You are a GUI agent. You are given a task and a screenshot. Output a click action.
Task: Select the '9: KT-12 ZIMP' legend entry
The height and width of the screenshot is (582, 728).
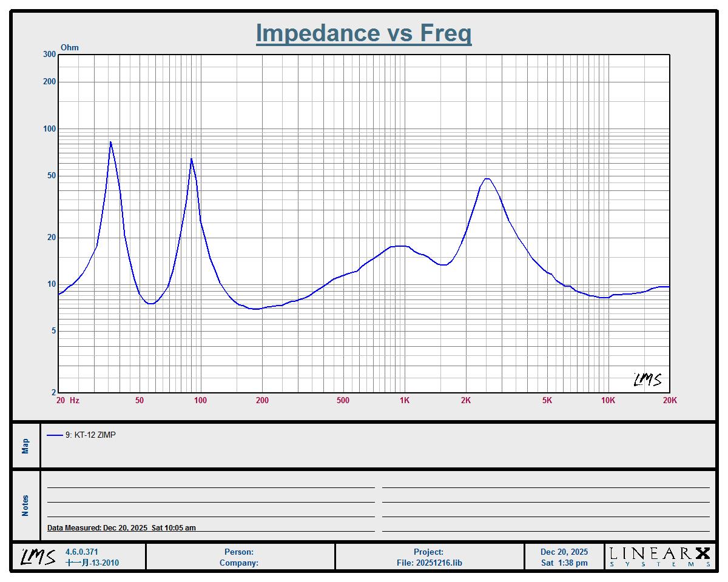pyautogui.click(x=90, y=435)
